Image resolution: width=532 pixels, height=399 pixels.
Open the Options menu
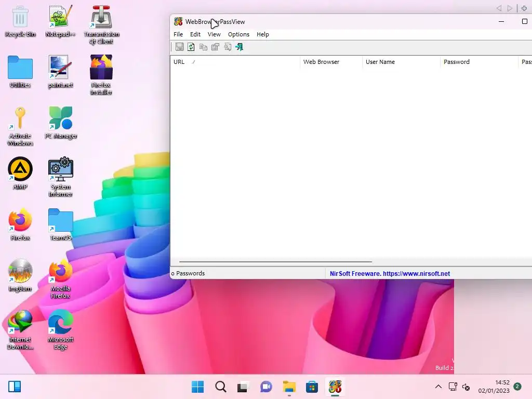coord(238,34)
